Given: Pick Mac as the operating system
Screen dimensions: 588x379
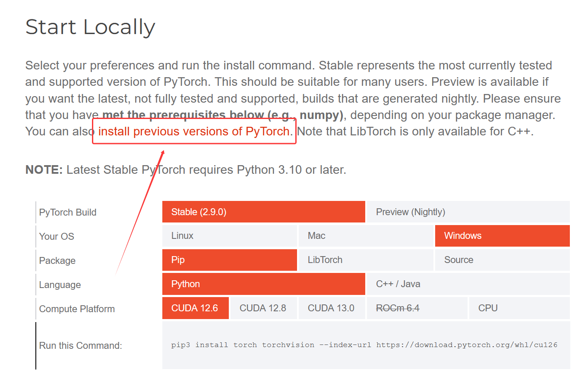Looking at the screenshot, I should [x=366, y=236].
